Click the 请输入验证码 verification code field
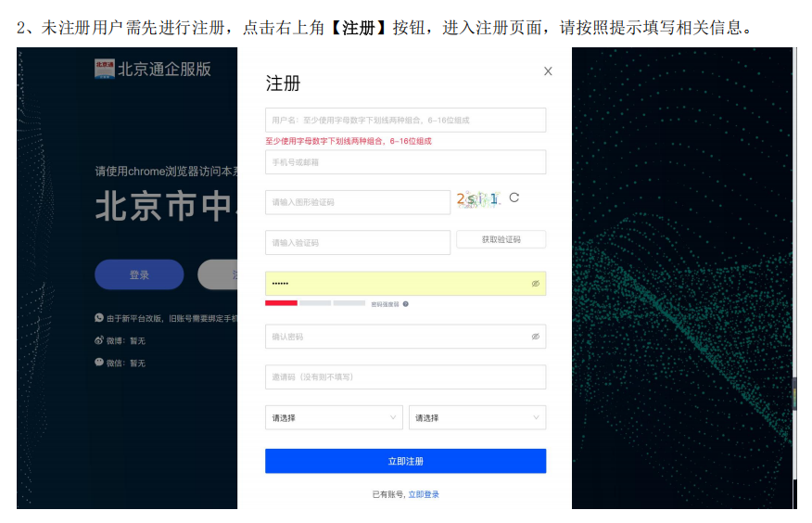812x523 pixels. click(358, 242)
